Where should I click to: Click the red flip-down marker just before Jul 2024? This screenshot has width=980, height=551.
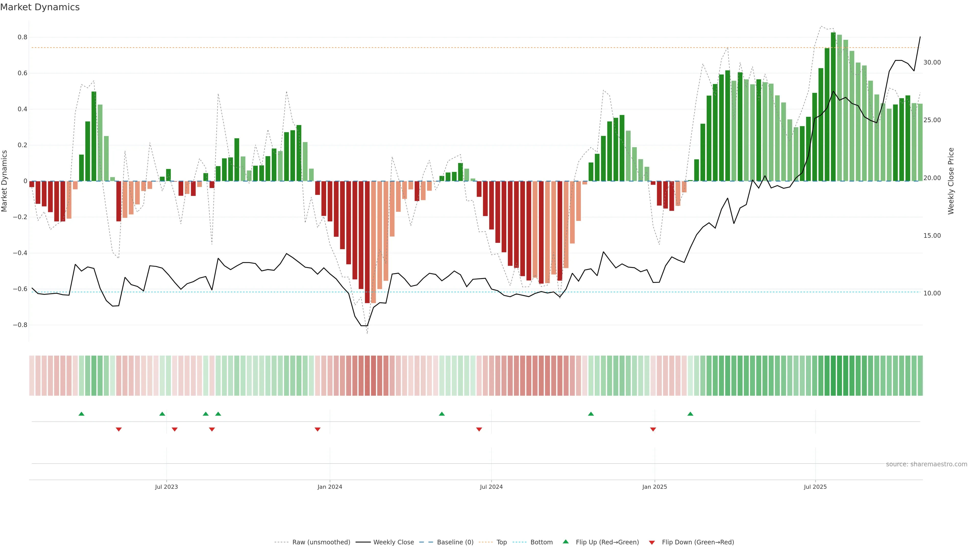479,429
